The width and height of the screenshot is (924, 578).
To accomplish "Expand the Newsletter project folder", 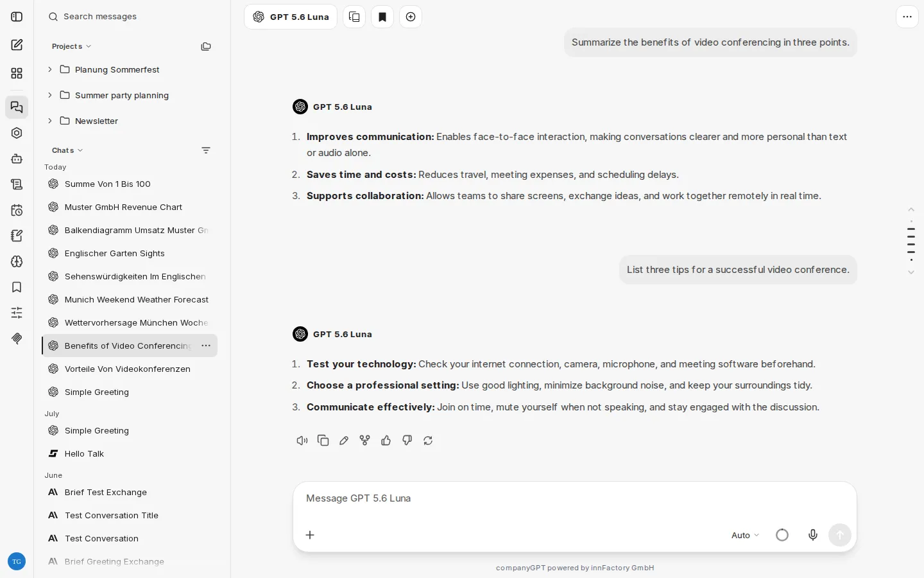I will [50, 121].
